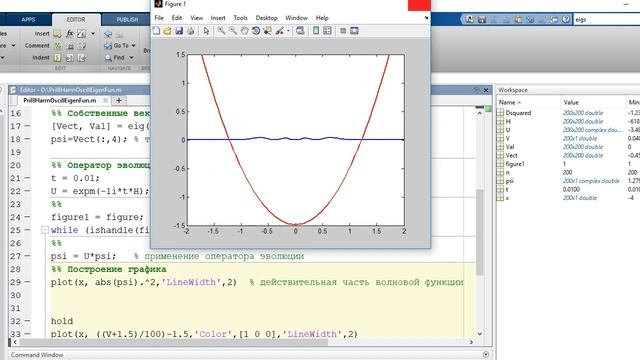
Task: Select the Pan hand tool
Action: tap(244, 31)
